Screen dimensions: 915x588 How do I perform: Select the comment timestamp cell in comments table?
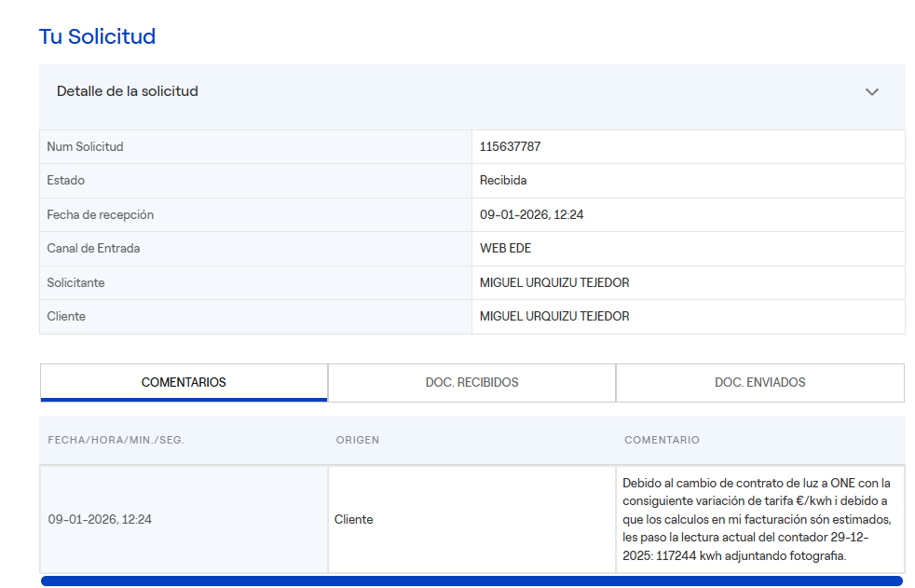tap(100, 519)
